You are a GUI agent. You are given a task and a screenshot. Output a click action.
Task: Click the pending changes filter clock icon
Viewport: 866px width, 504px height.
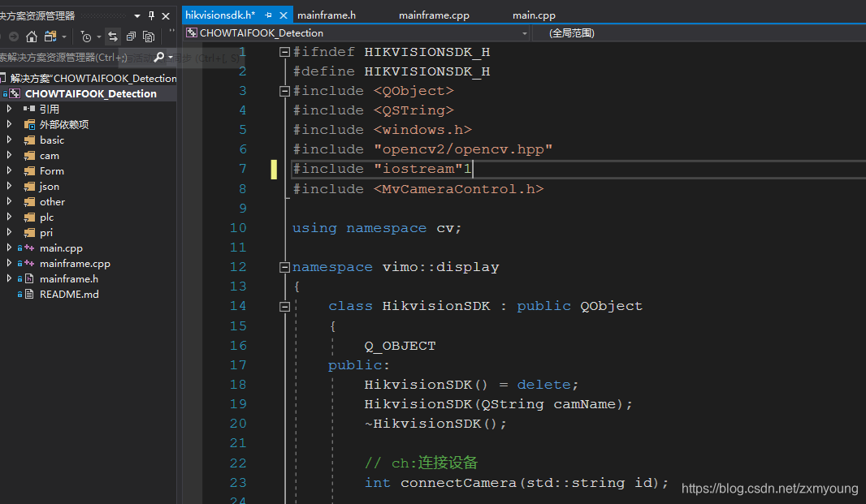point(87,37)
